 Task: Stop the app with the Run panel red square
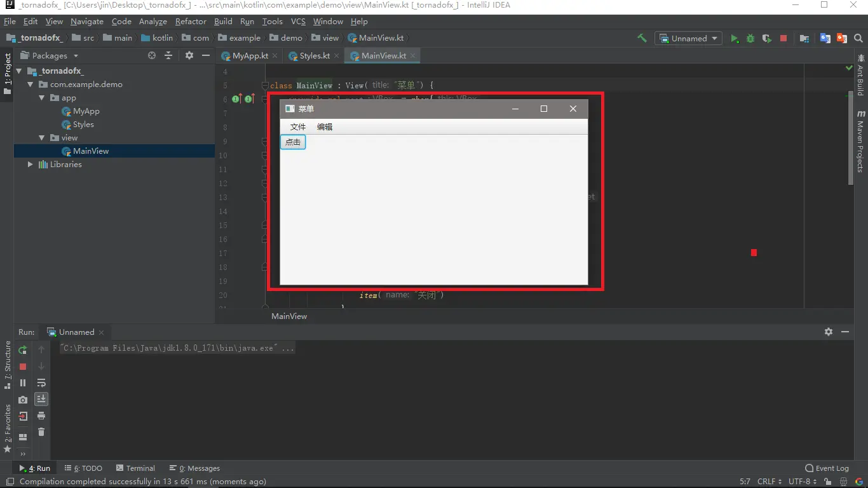pyautogui.click(x=23, y=367)
